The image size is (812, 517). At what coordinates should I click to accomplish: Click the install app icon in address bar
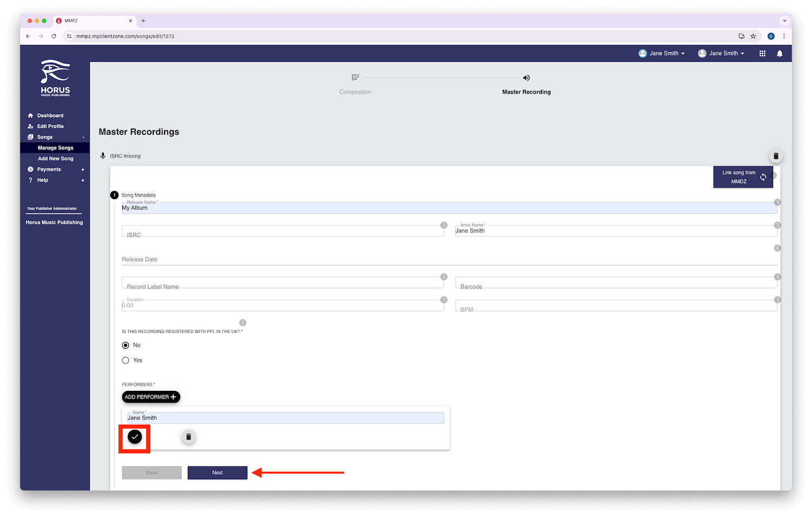[x=742, y=36]
